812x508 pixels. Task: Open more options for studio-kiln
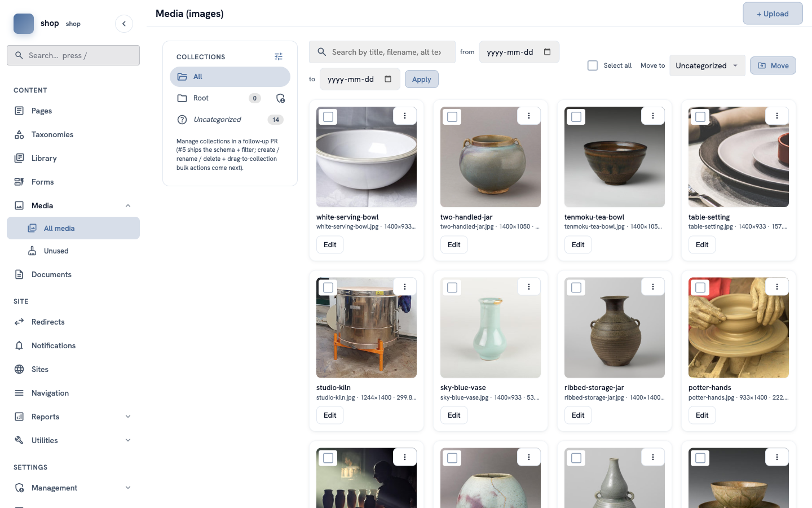(405, 287)
